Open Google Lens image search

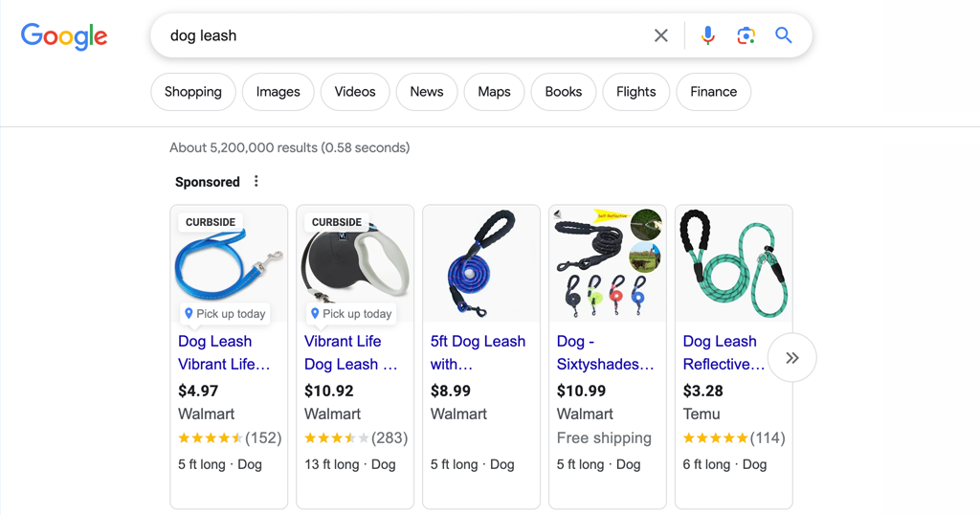tap(746, 35)
